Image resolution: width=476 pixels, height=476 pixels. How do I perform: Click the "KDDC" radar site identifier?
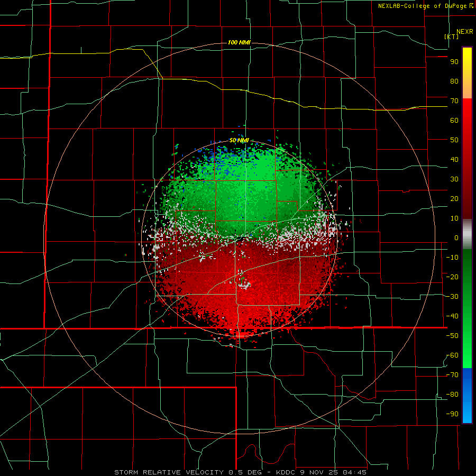pyautogui.click(x=286, y=472)
